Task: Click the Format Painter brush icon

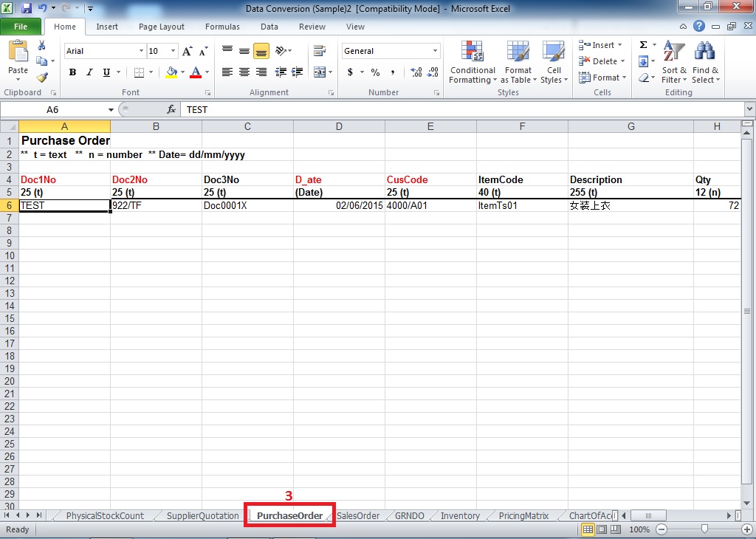Action: pyautogui.click(x=42, y=77)
